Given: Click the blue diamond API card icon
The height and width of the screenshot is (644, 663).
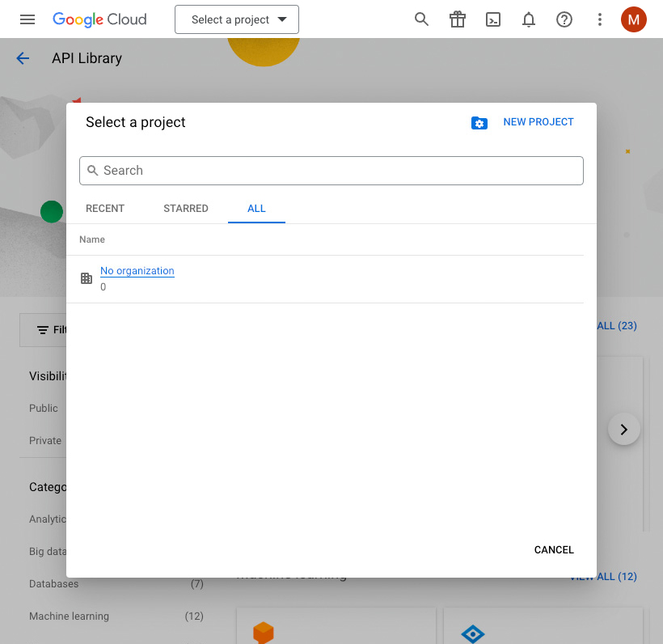Looking at the screenshot, I should [x=473, y=633].
